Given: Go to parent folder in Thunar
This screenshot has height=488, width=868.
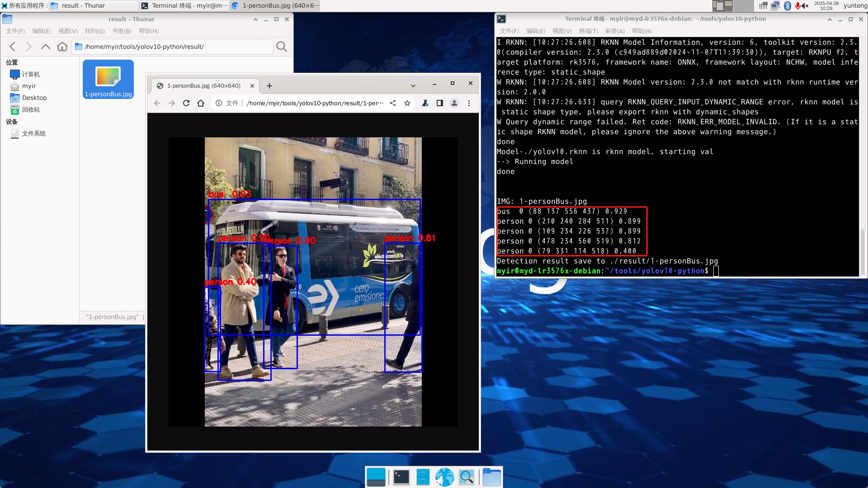Looking at the screenshot, I should [x=45, y=47].
